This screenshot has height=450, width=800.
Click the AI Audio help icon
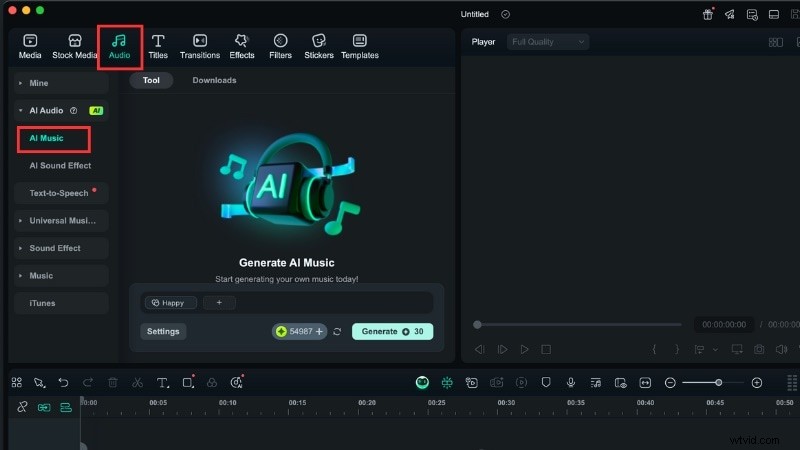coord(73,111)
